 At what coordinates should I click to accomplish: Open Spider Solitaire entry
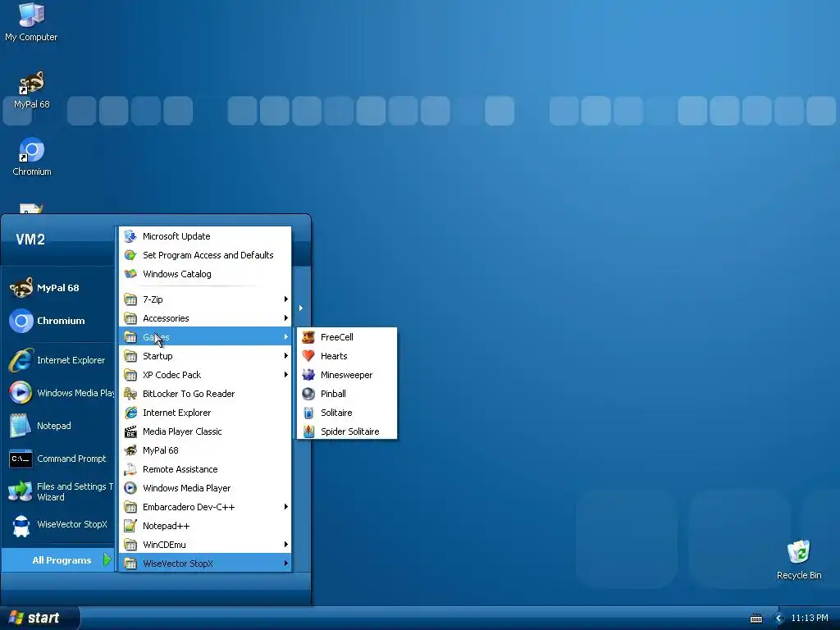click(x=347, y=431)
